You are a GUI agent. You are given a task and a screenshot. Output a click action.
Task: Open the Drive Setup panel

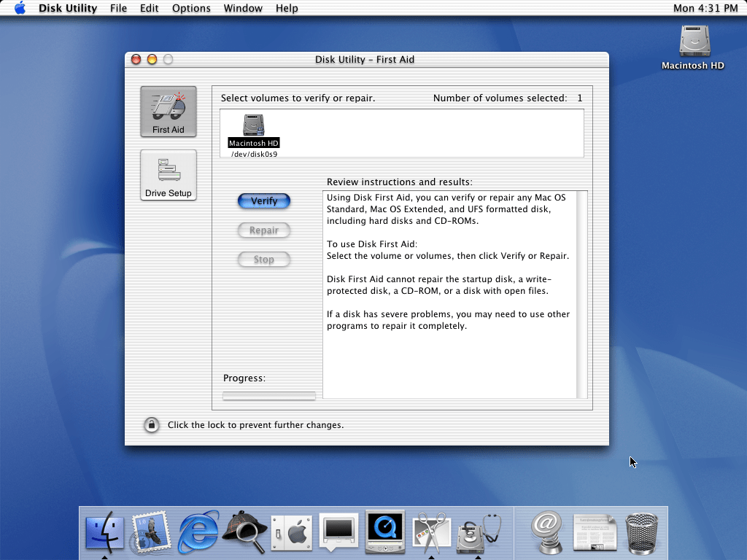168,175
